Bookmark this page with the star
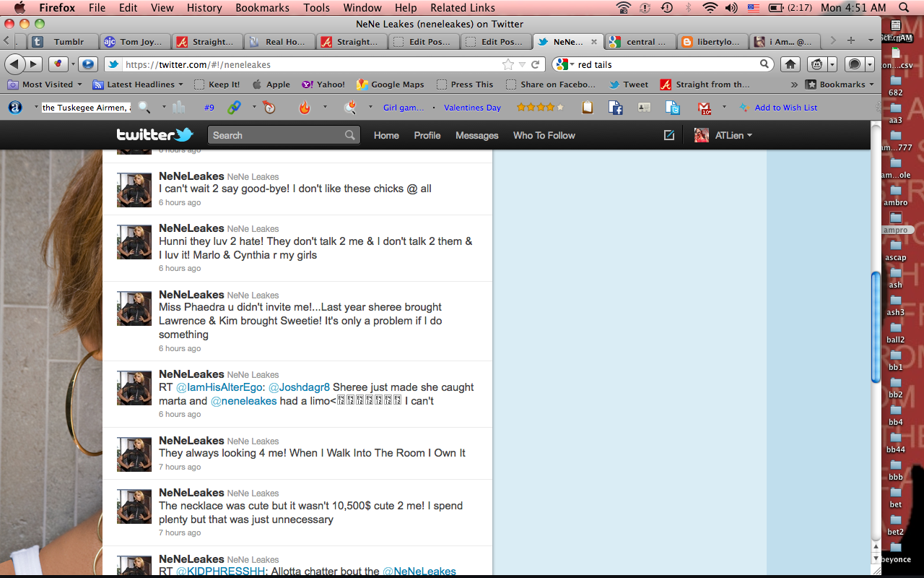 click(508, 64)
